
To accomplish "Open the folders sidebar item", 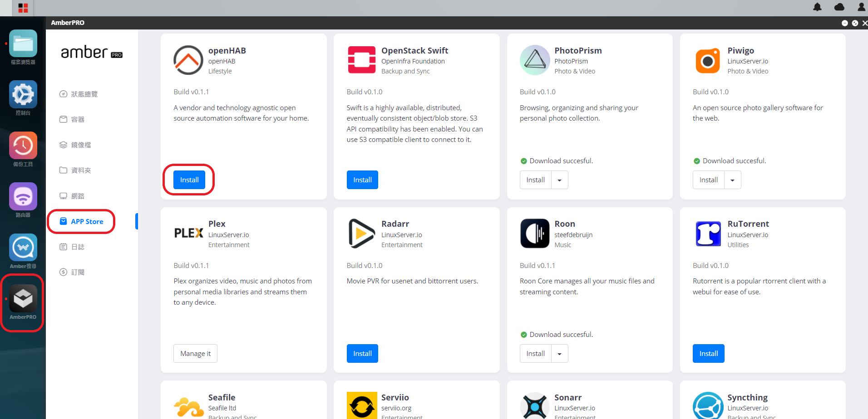I will point(75,170).
